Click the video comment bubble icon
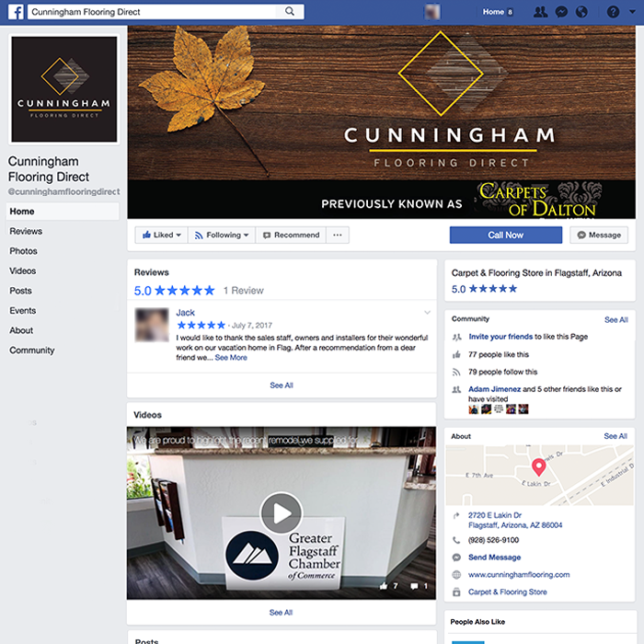The height and width of the screenshot is (644, 644). [x=414, y=586]
